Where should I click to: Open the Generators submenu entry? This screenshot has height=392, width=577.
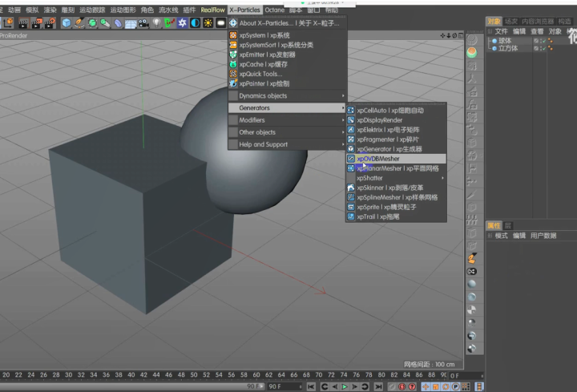click(x=288, y=108)
